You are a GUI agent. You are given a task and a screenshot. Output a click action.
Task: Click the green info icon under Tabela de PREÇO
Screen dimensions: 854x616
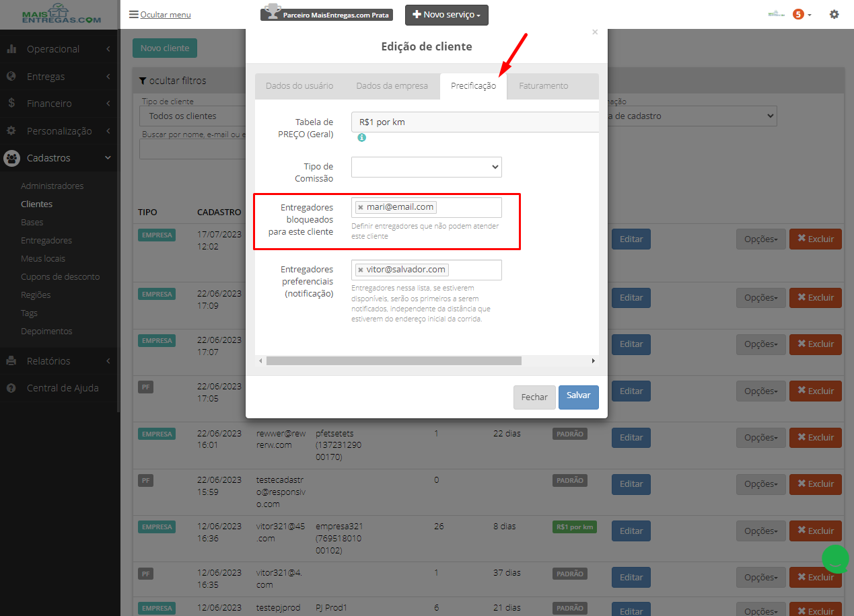point(361,137)
